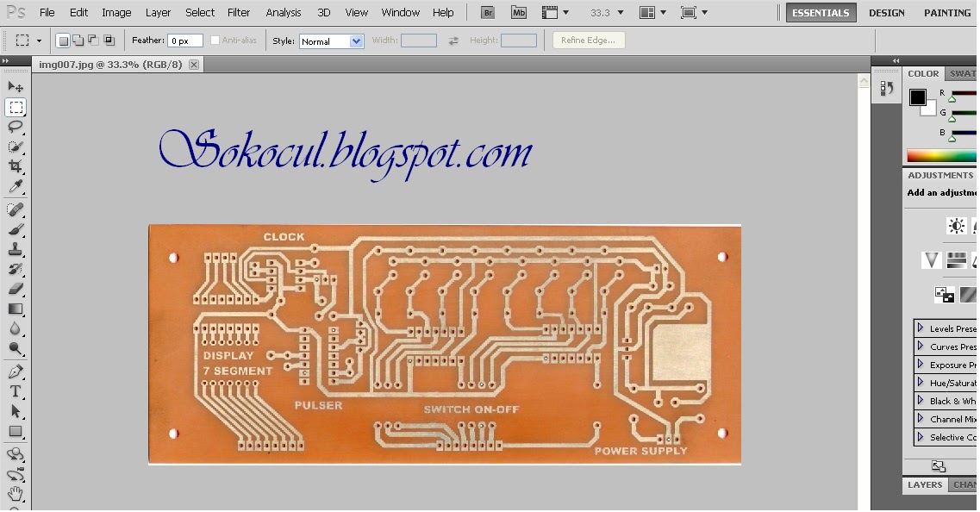Screen dimensions: 980x512
Task: Select the 3D Rotate tool
Action: [16, 454]
